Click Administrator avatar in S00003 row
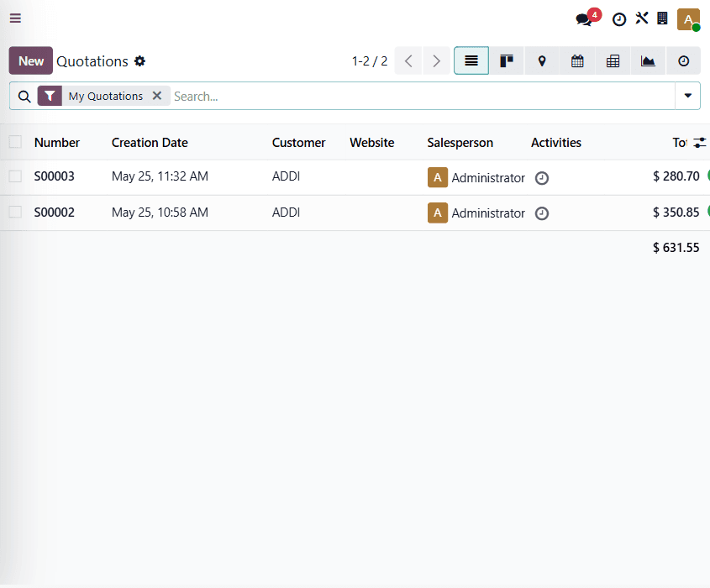 [x=438, y=177]
